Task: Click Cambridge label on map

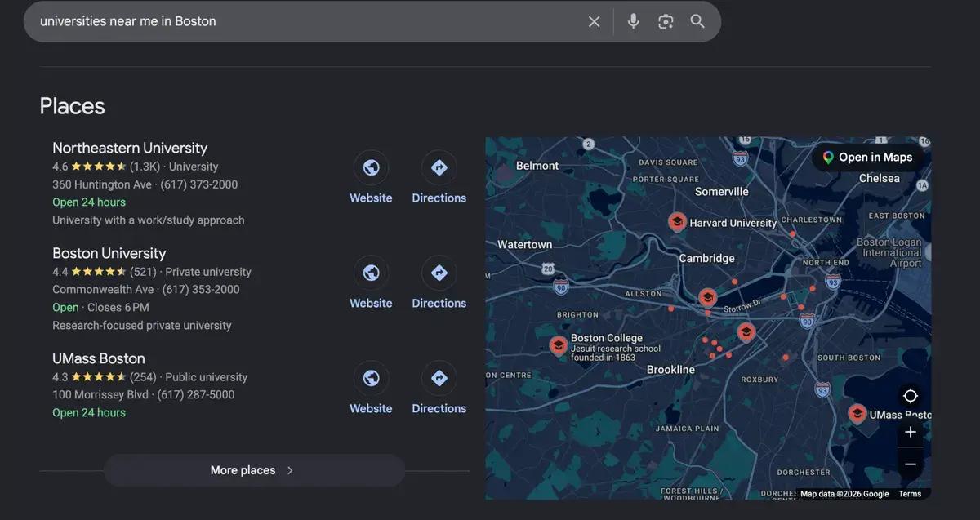Action: [x=707, y=258]
